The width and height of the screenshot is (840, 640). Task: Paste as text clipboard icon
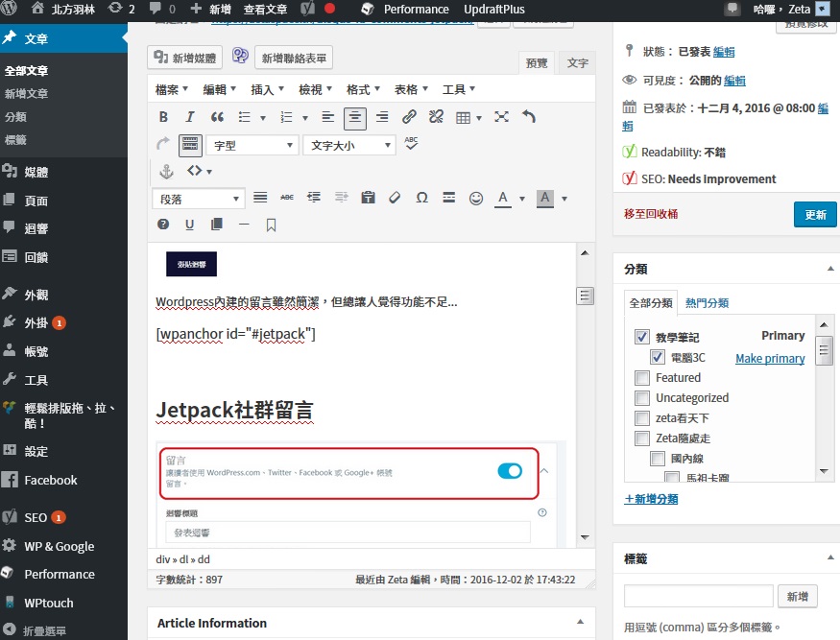(x=368, y=198)
